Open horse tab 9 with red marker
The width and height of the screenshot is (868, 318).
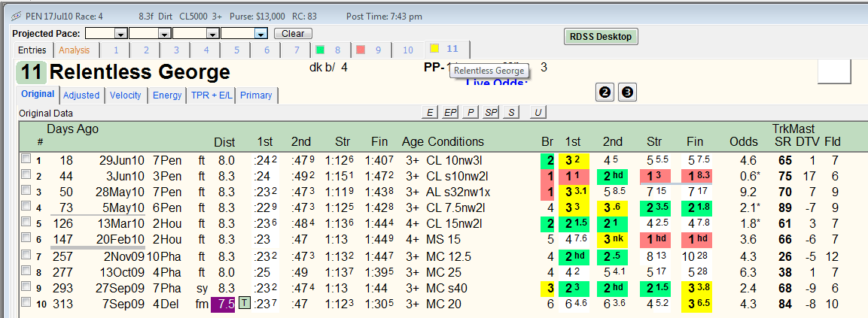tap(371, 50)
